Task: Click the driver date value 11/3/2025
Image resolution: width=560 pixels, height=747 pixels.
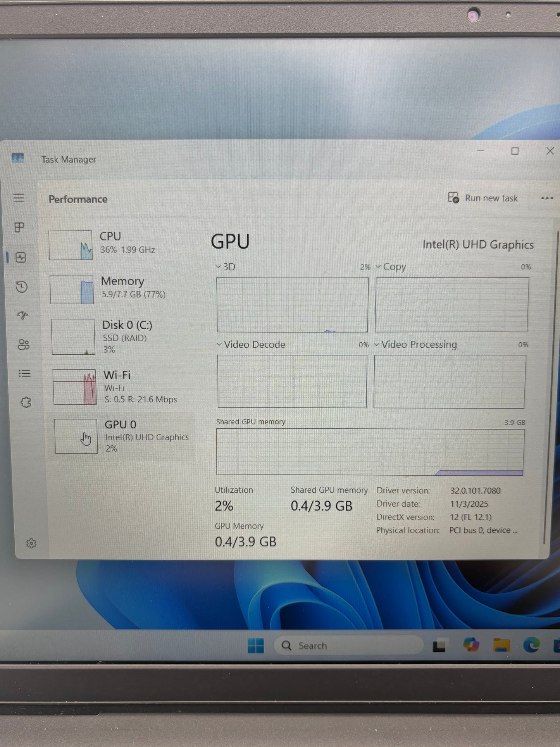Action: click(x=469, y=504)
